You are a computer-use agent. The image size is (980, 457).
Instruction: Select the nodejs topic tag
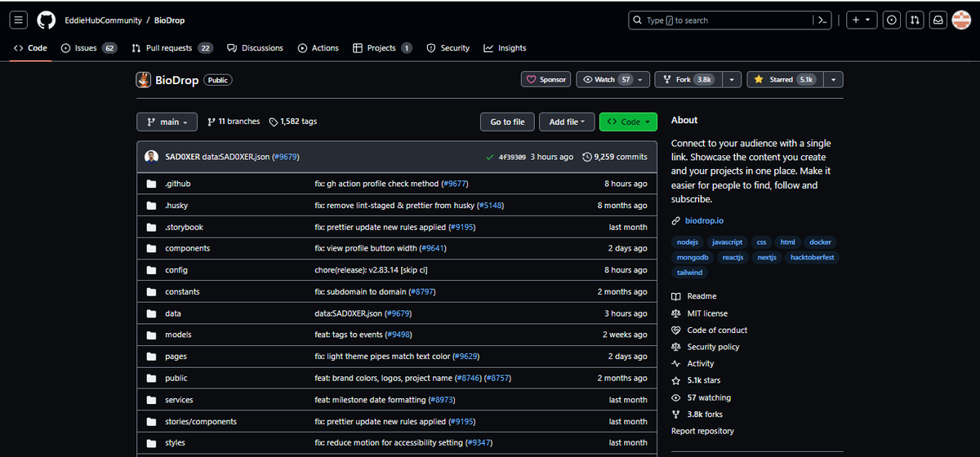point(687,242)
